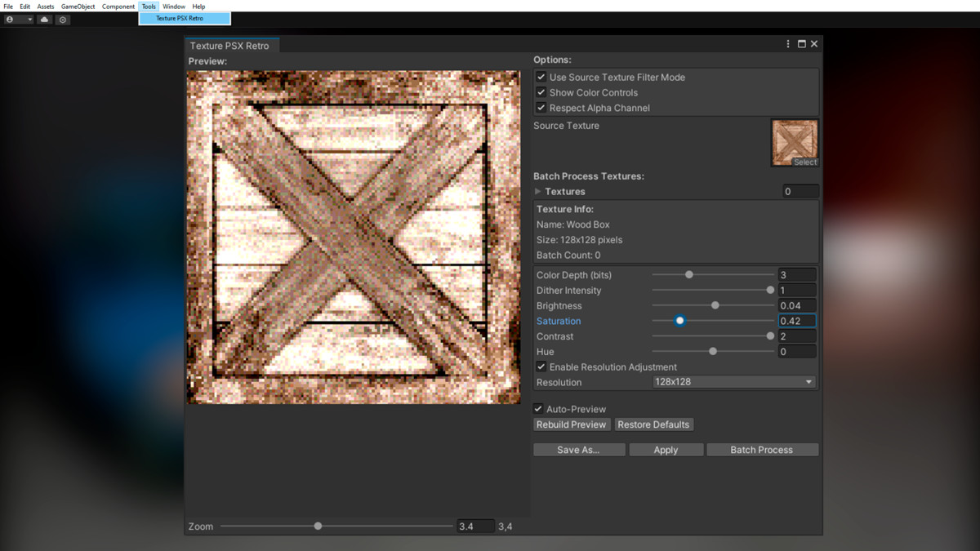
Task: Open the Unity account dropdown icon
Action: (18, 20)
